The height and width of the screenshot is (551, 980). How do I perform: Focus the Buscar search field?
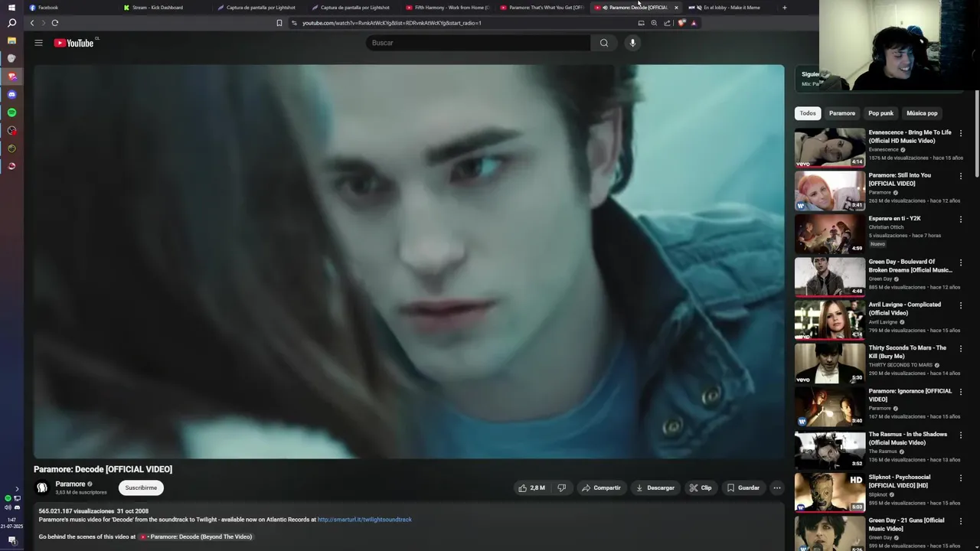(478, 43)
